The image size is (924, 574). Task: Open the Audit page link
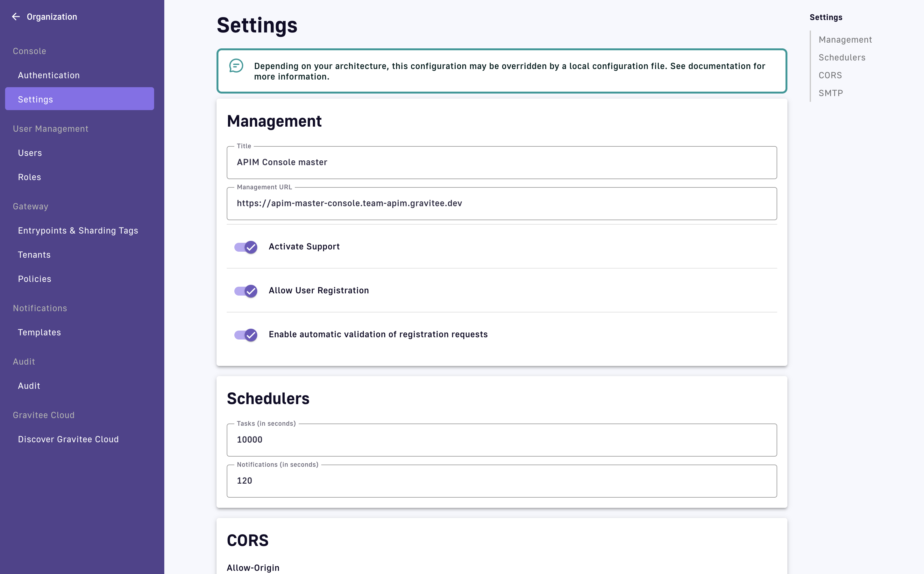pyautogui.click(x=29, y=386)
